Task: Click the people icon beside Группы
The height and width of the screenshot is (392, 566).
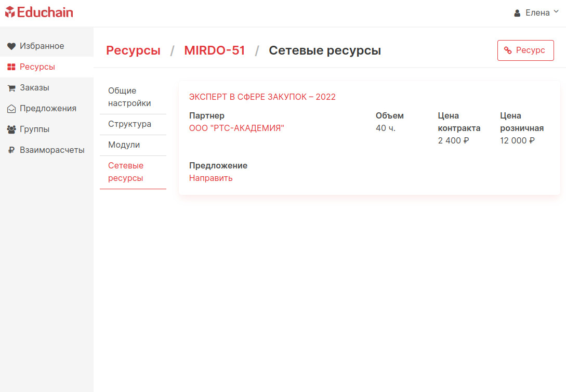Action: pyautogui.click(x=11, y=129)
